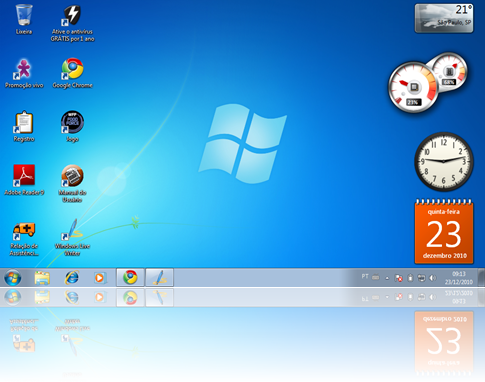Open the 'Ative o antivírus GRÁTIS' shortcut
This screenshot has height=382, width=485.
[x=72, y=23]
